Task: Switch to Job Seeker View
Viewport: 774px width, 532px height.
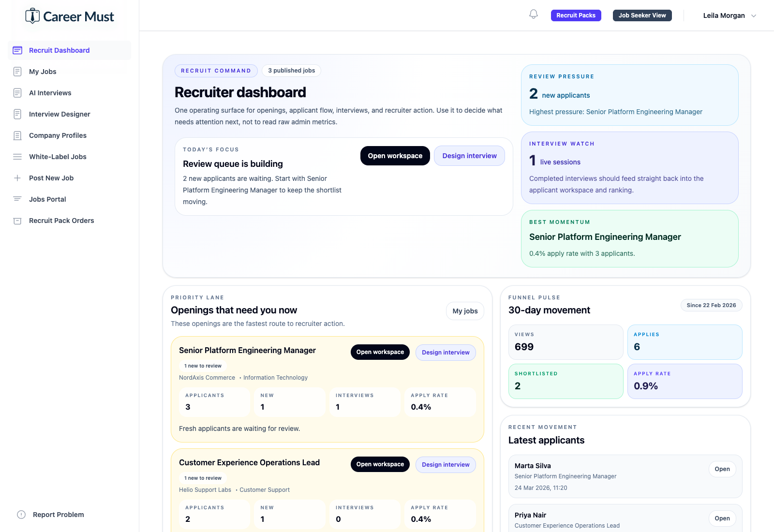Action: [642, 15]
